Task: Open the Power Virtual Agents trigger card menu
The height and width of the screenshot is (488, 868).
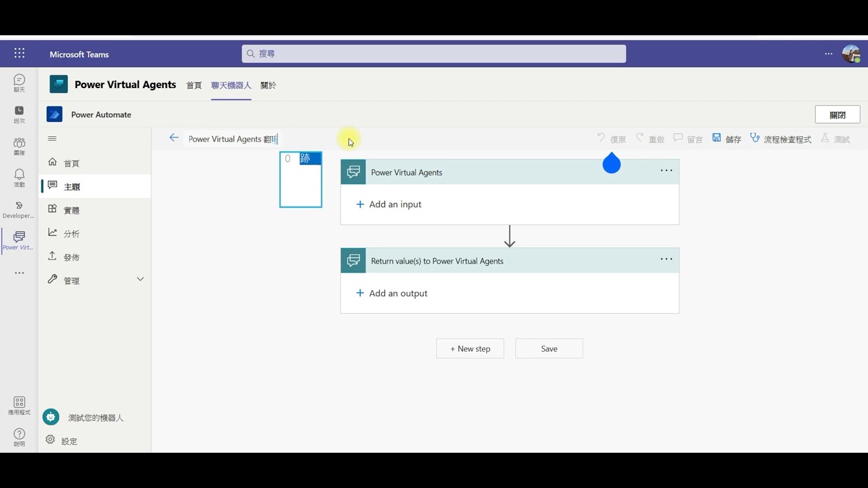Action: pyautogui.click(x=667, y=171)
